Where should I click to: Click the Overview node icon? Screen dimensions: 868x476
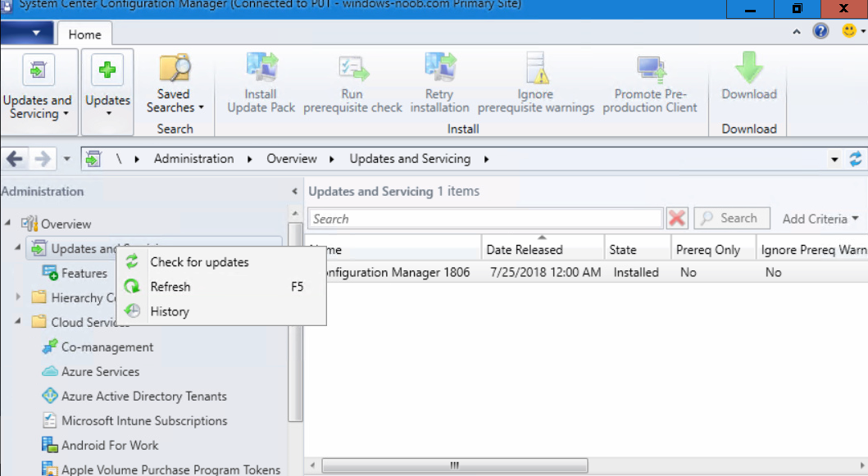click(x=30, y=224)
